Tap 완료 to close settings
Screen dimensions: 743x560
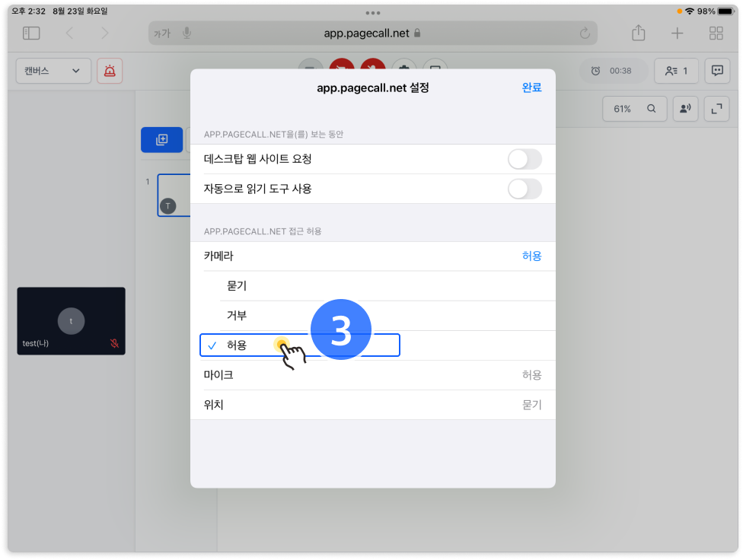click(531, 87)
